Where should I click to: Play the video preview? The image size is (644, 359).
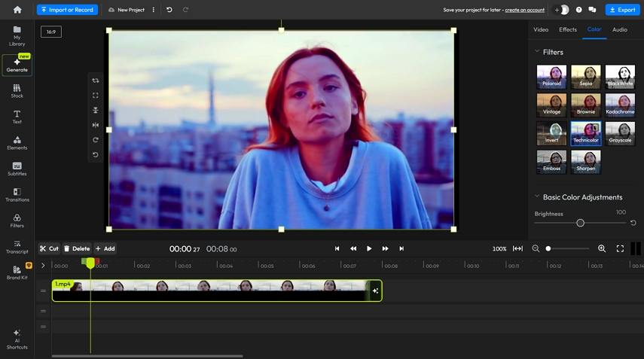click(x=369, y=248)
